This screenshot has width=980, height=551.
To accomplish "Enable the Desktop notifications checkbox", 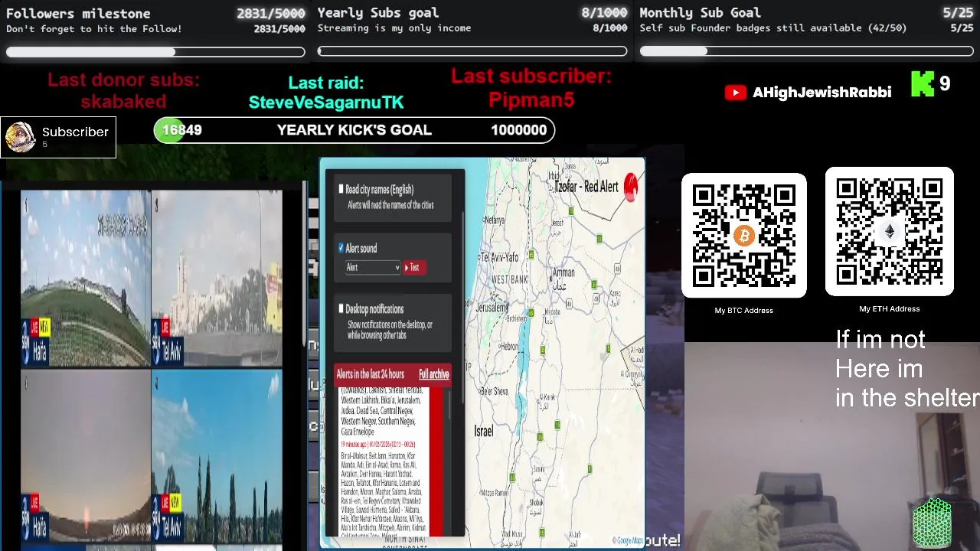I will pos(341,308).
